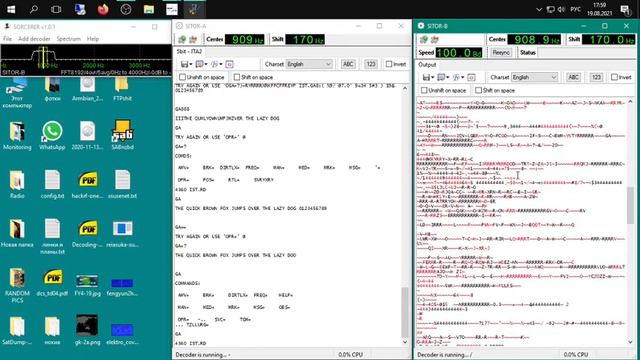Click the SITOR-A output vertical scrollbar thumb
Screen dimensions: 640x360
point(404,312)
